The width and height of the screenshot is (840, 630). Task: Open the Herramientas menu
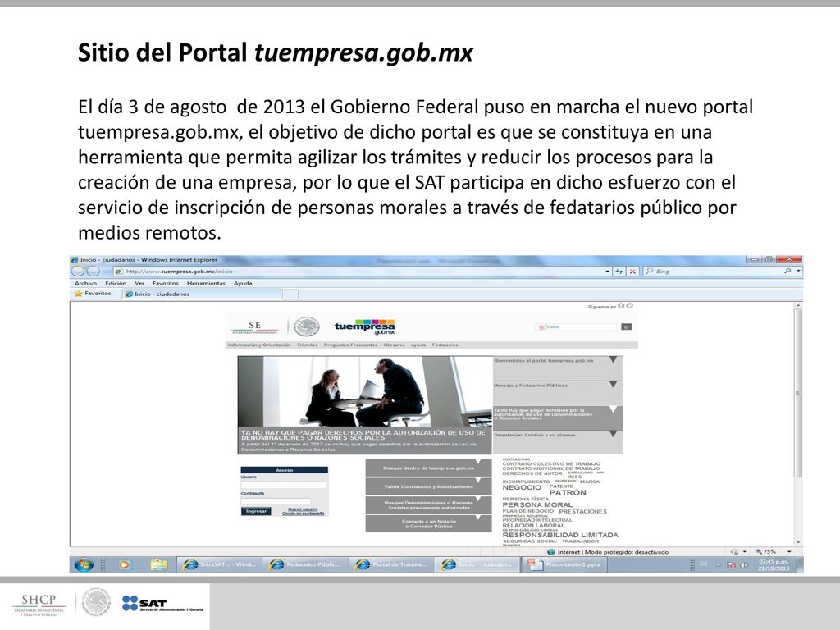click(206, 283)
